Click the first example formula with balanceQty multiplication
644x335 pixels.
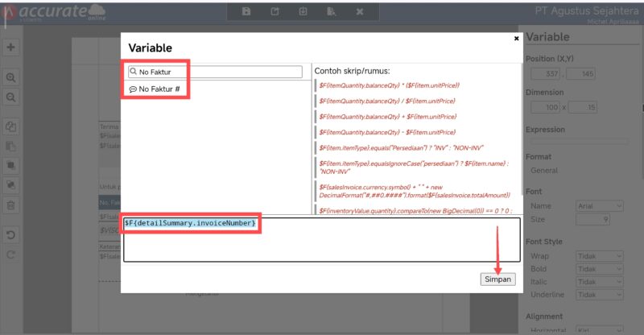click(x=385, y=85)
